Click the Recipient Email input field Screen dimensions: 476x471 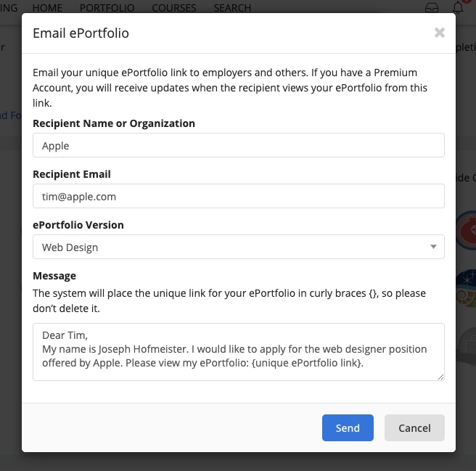239,196
